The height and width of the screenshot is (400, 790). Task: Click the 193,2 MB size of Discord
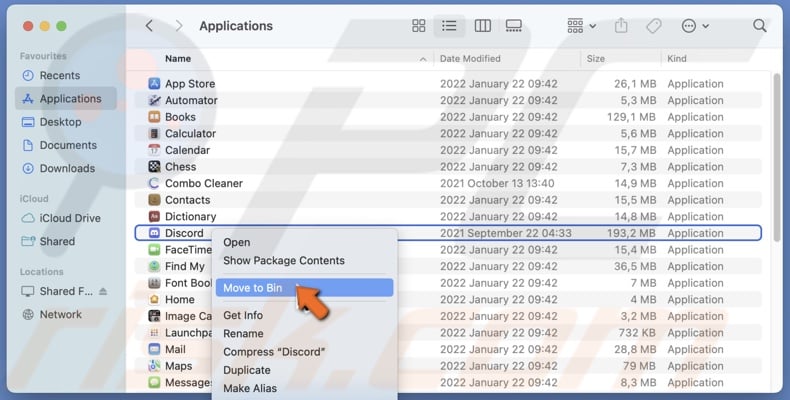coord(631,233)
